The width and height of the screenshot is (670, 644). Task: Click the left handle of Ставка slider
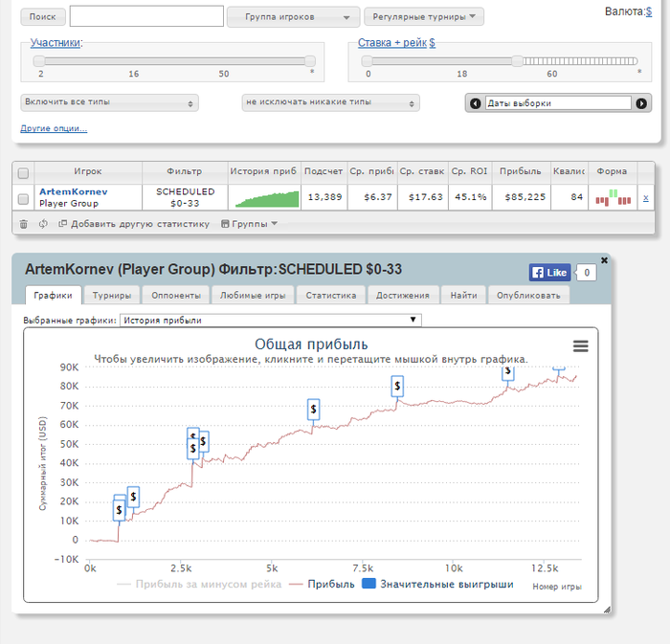coord(367,61)
